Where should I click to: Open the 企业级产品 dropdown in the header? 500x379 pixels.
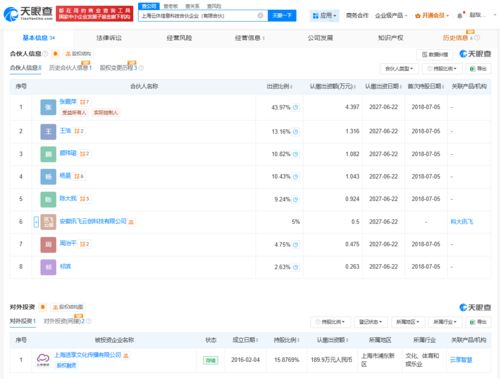391,15
